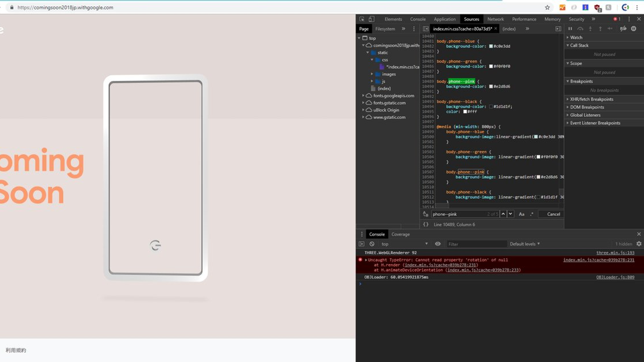The image size is (644, 362).
Task: Close the DevTools panel
Action: [639, 19]
